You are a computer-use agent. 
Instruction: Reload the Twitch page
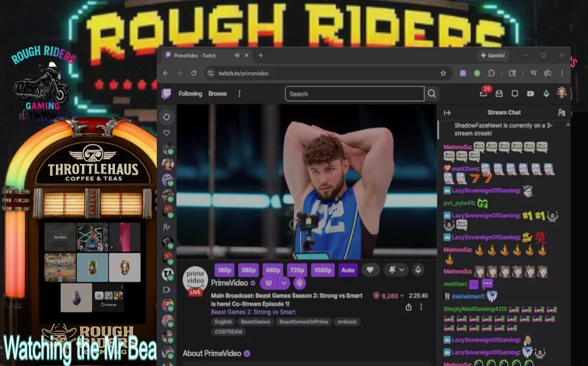click(x=194, y=73)
